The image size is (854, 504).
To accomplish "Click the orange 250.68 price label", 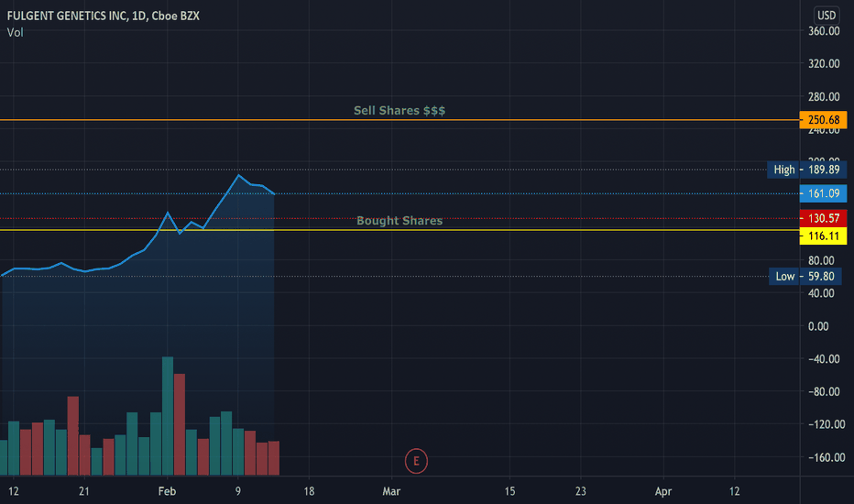I will pyautogui.click(x=823, y=120).
